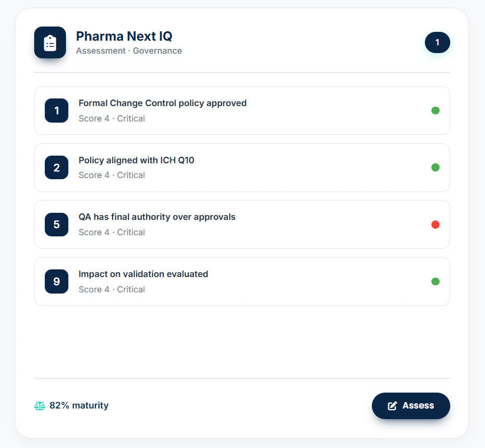Click the number 5 badge on QA item

click(x=57, y=224)
